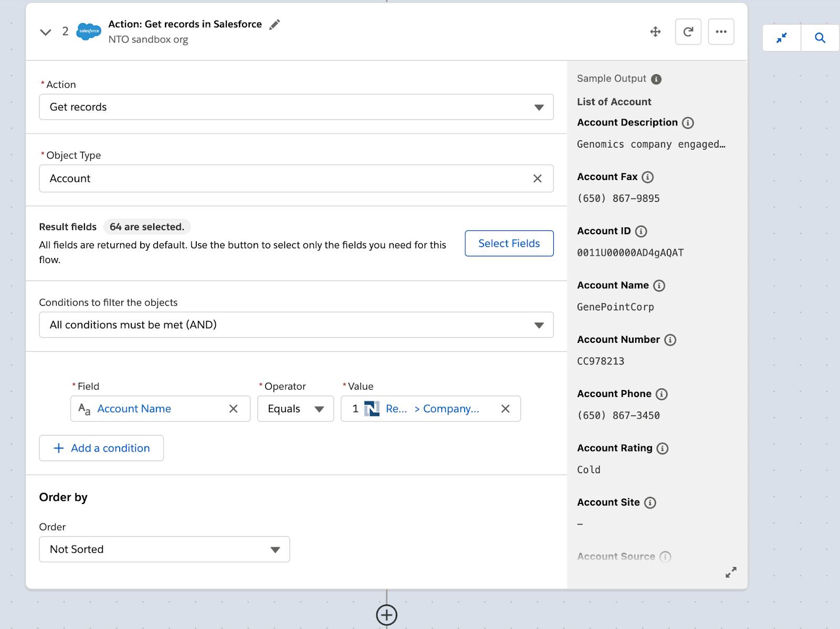Click the Sample Output info icon
Screen dimensions: 840x629
click(x=656, y=79)
